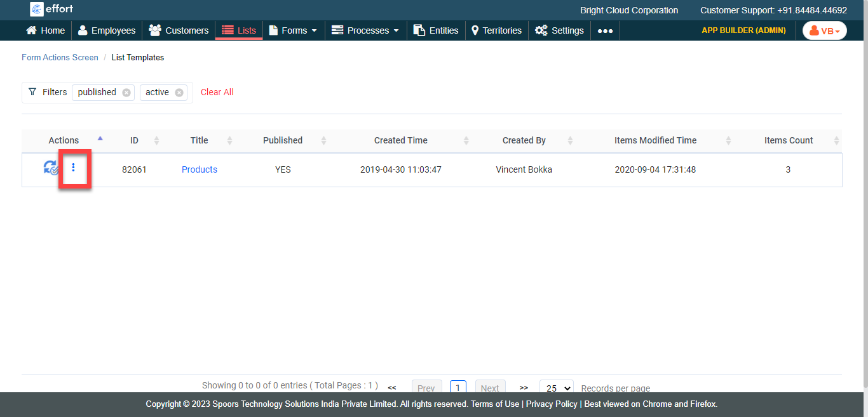
Task: Open the Products list title link
Action: 200,169
